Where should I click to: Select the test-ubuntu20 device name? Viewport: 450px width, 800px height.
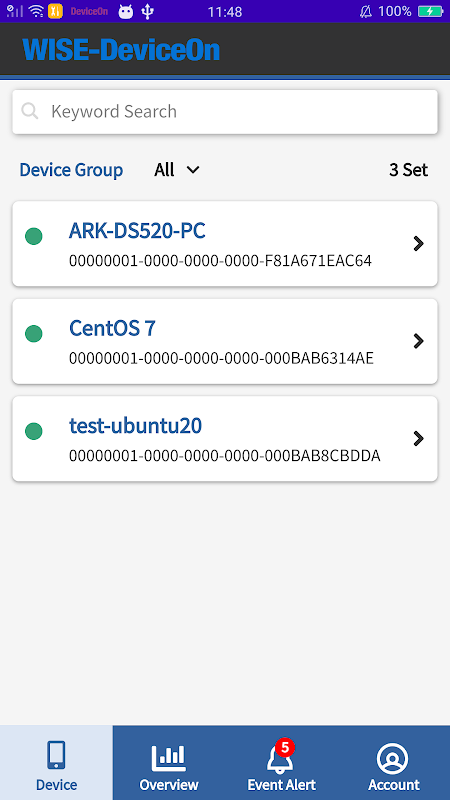tap(136, 426)
